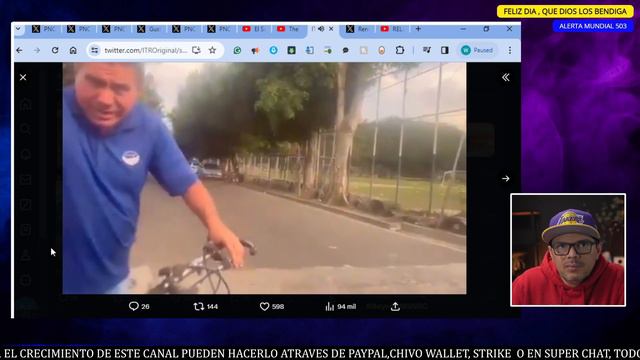Toggle the browser side panel

coord(444,50)
